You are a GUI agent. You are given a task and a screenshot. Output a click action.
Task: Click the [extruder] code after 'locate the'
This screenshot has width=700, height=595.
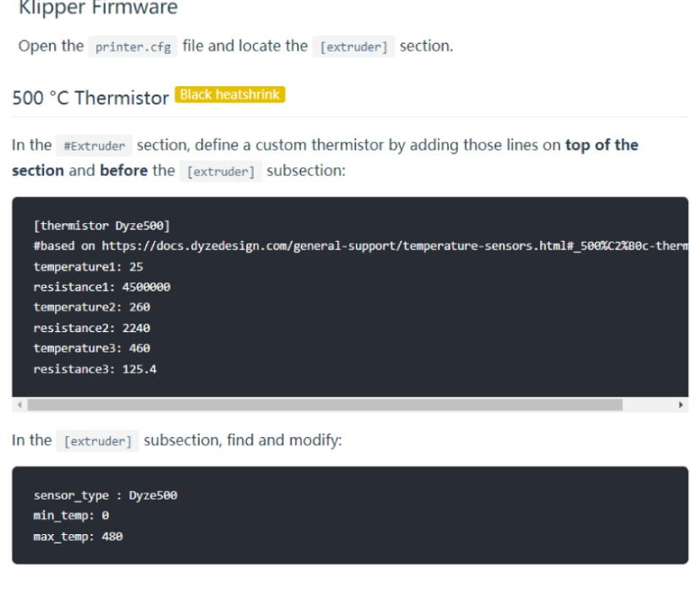pos(353,46)
